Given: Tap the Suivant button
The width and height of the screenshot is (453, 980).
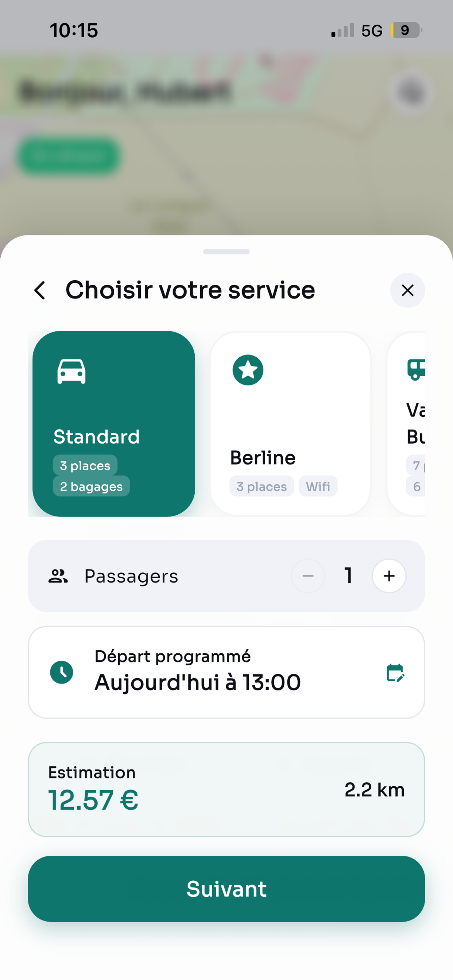Looking at the screenshot, I should click(x=226, y=889).
